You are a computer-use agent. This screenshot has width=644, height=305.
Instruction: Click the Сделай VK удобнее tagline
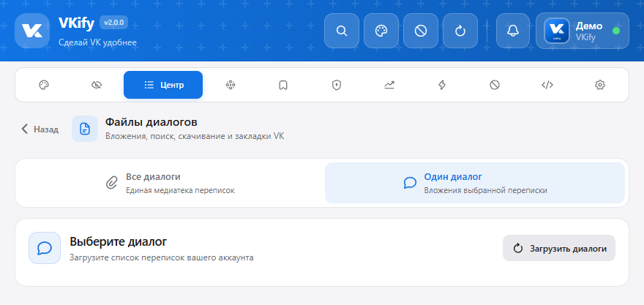[x=97, y=42]
